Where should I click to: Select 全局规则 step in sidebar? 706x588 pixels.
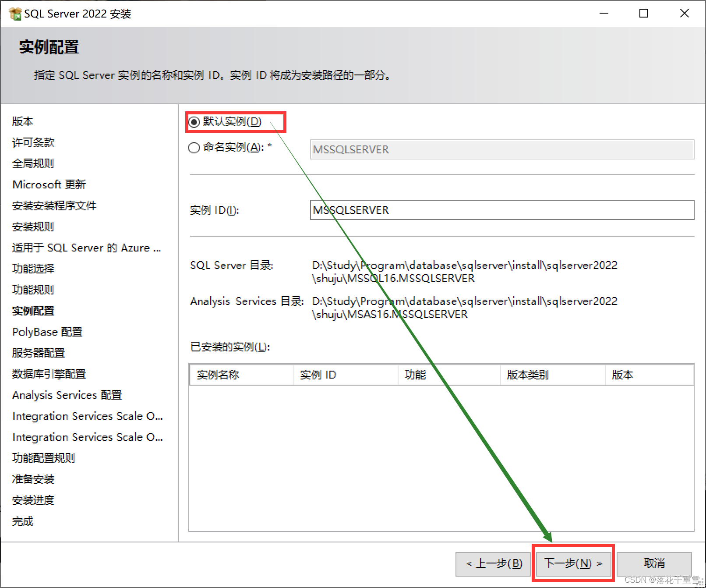[33, 163]
